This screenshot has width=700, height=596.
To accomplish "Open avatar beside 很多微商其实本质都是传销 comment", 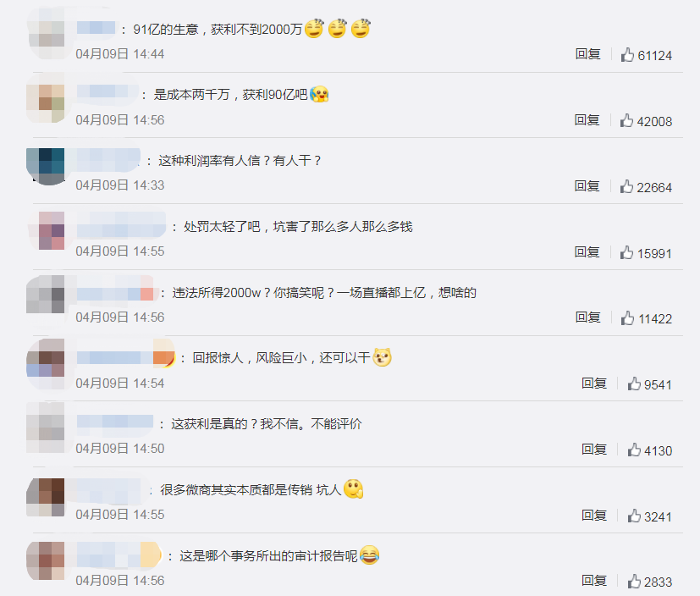I will click(46, 496).
